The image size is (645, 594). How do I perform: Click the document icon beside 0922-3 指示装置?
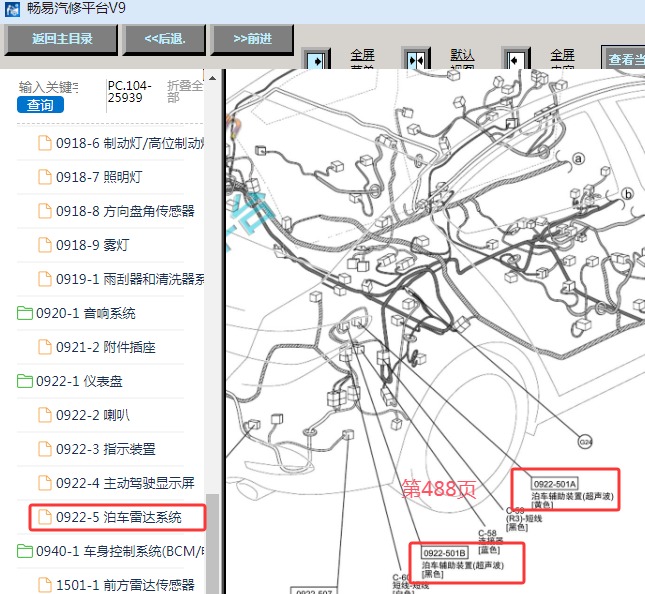(45, 449)
